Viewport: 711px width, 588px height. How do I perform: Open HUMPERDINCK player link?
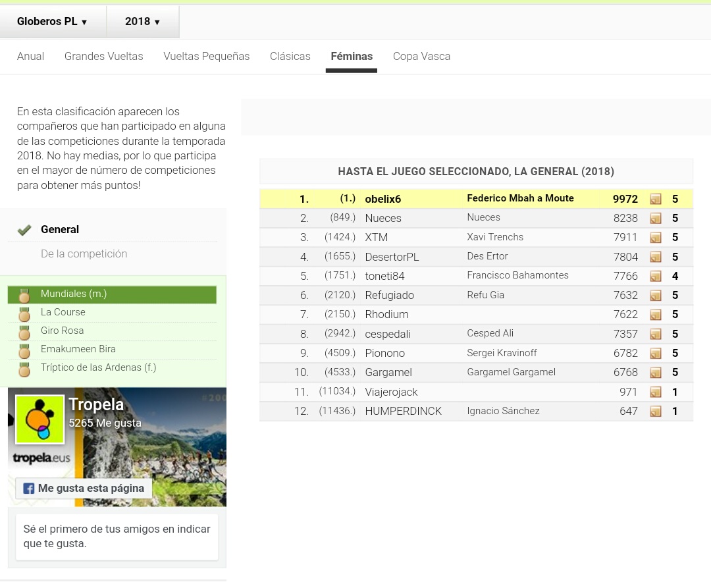pos(403,411)
